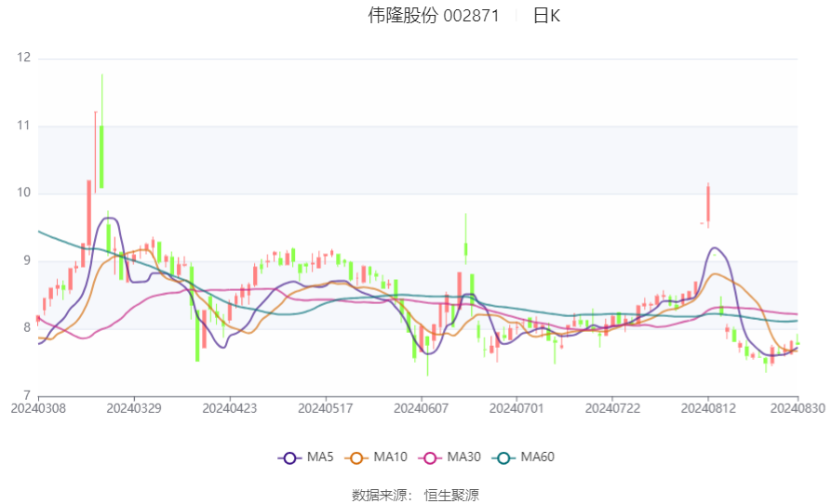831x504 pixels.
Task: Click the red candlestick above 10 near 20240812
Action: click(x=708, y=204)
